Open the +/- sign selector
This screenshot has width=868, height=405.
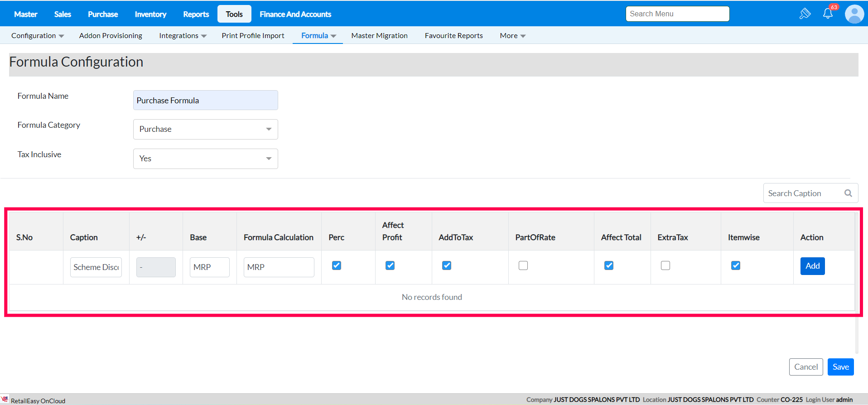pos(156,267)
